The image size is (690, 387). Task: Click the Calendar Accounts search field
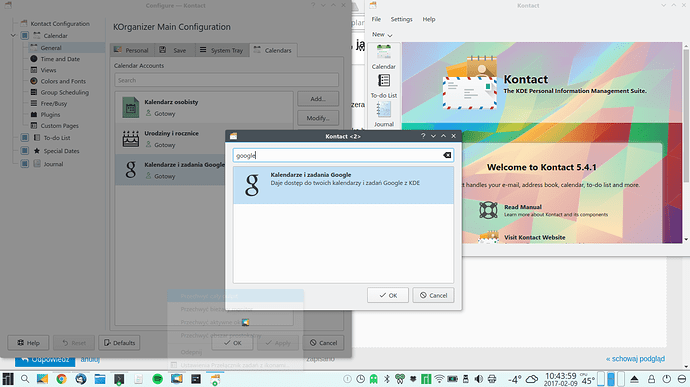click(x=226, y=80)
